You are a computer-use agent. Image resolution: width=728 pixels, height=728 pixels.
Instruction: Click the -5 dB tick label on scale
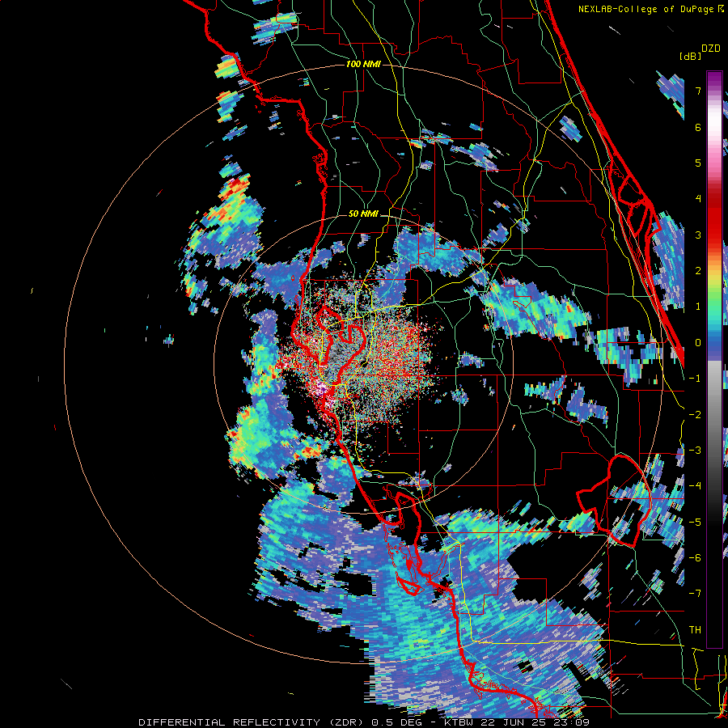pos(695,523)
